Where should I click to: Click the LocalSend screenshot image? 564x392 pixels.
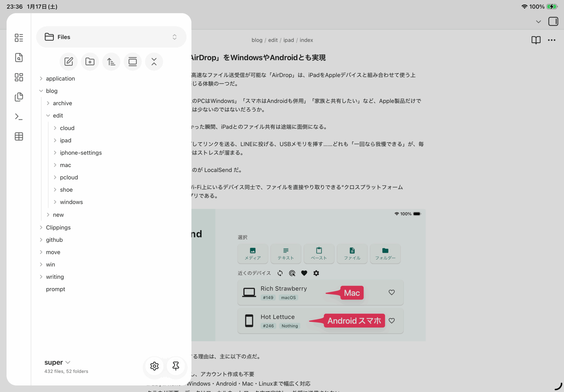tap(308, 275)
